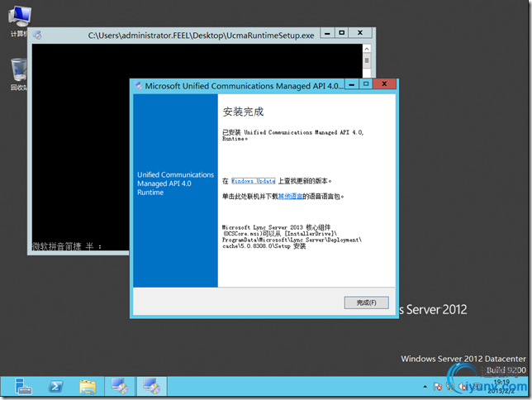Switch to first setup installer taskbar item
The image size is (532, 400).
click(x=120, y=386)
